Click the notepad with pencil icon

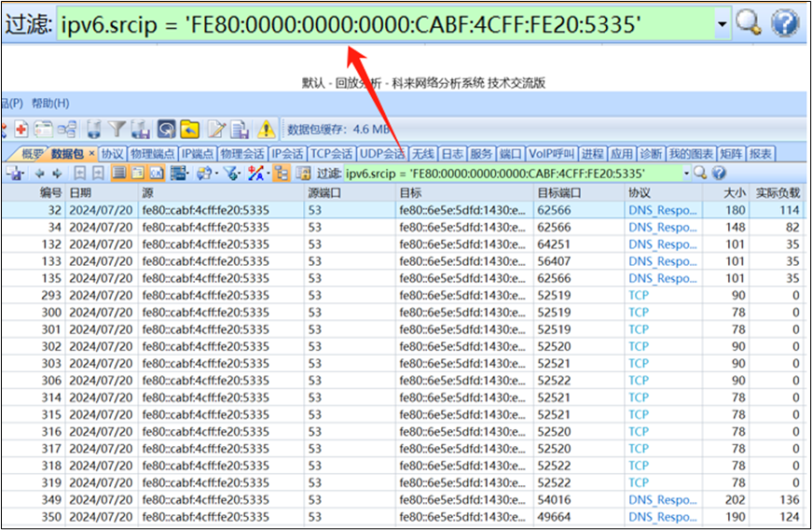216,130
